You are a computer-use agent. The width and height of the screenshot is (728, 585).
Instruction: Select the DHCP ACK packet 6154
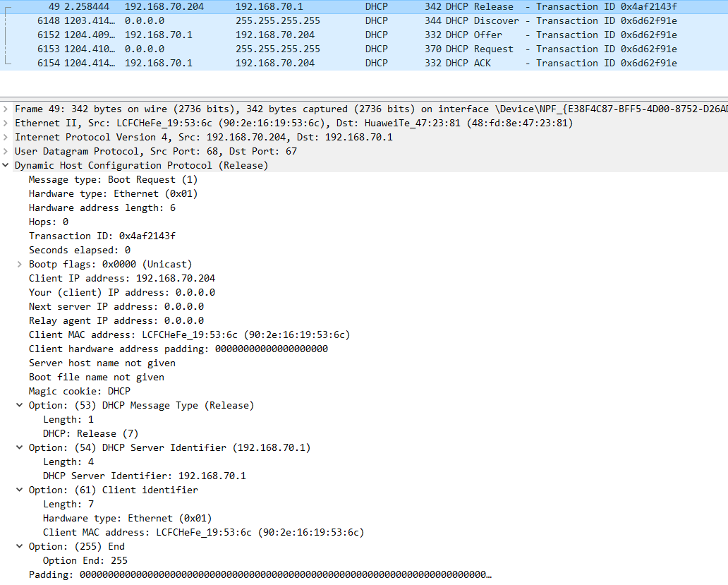pyautogui.click(x=353, y=63)
